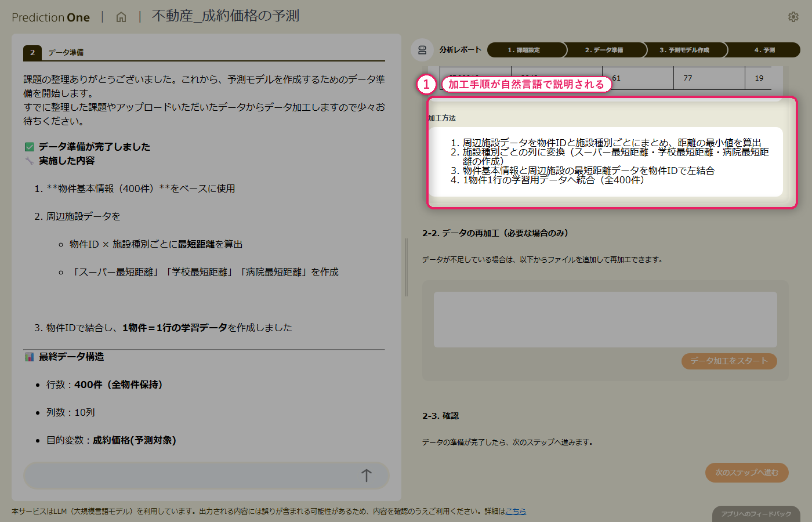Viewport: 812px width, 522px height.
Task: Click the analysis report icon
Action: (422, 50)
